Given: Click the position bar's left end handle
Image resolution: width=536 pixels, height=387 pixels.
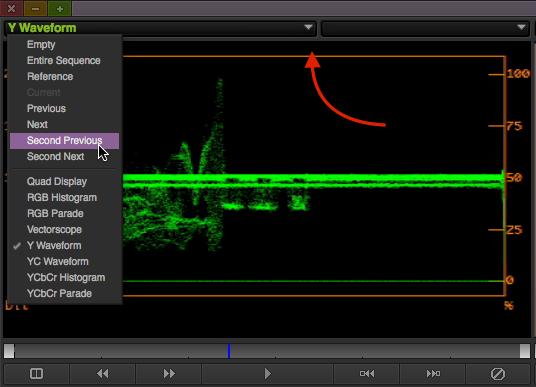Looking at the screenshot, I should [x=9, y=351].
